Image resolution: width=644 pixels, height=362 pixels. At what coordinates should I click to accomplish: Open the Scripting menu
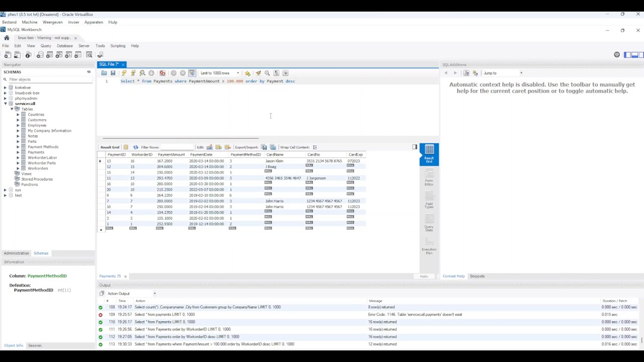pos(118,46)
